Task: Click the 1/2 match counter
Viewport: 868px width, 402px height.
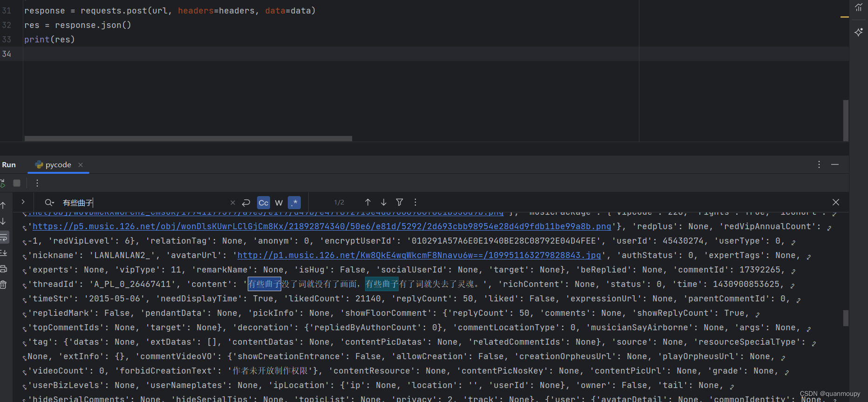Action: [x=339, y=202]
